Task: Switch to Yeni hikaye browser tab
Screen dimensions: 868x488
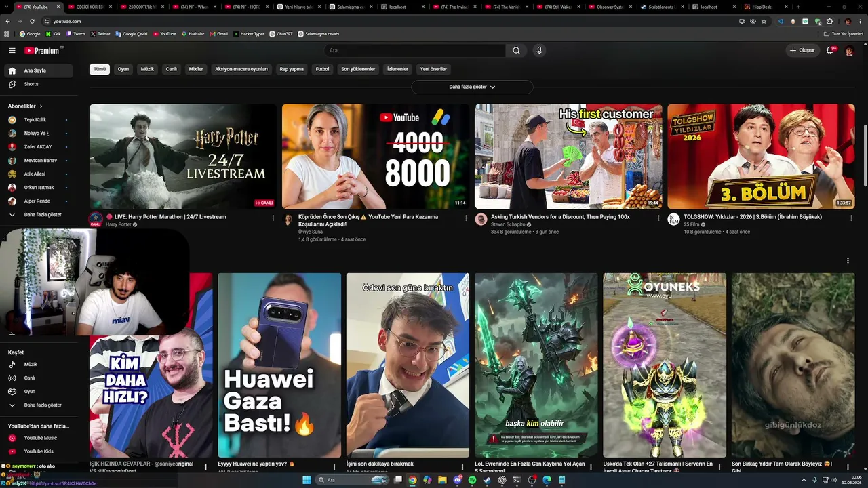Action: pos(298,7)
